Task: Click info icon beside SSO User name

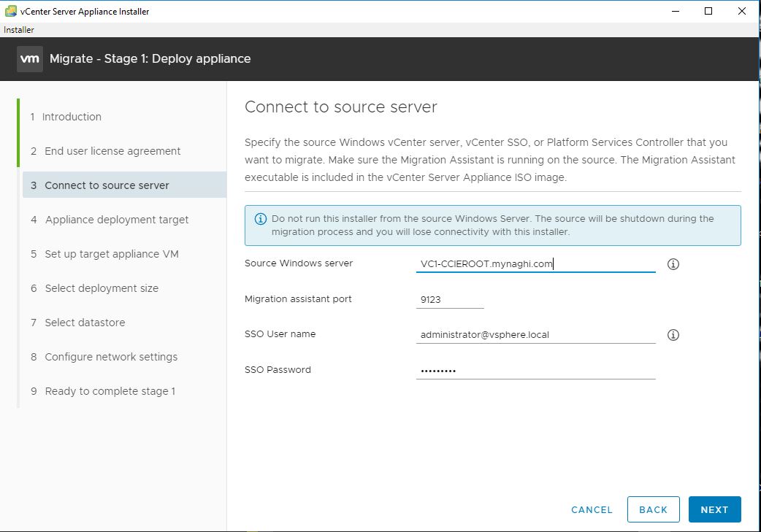Action: coord(673,335)
